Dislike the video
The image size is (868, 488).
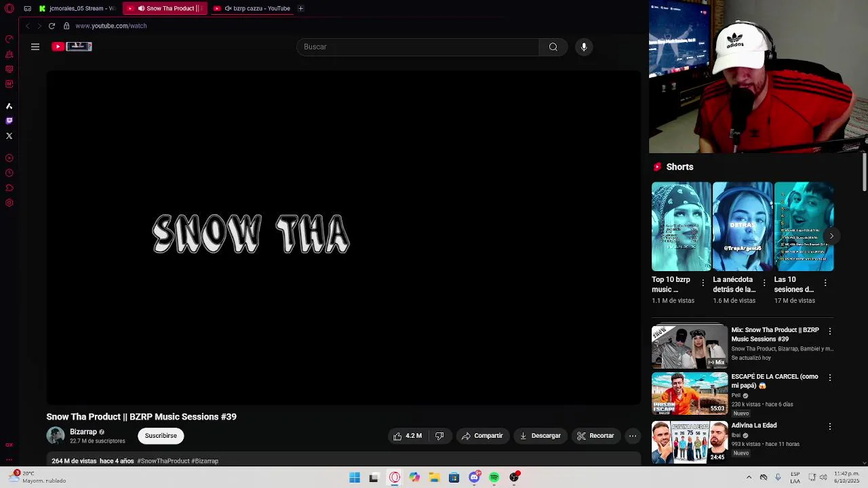[x=439, y=436]
